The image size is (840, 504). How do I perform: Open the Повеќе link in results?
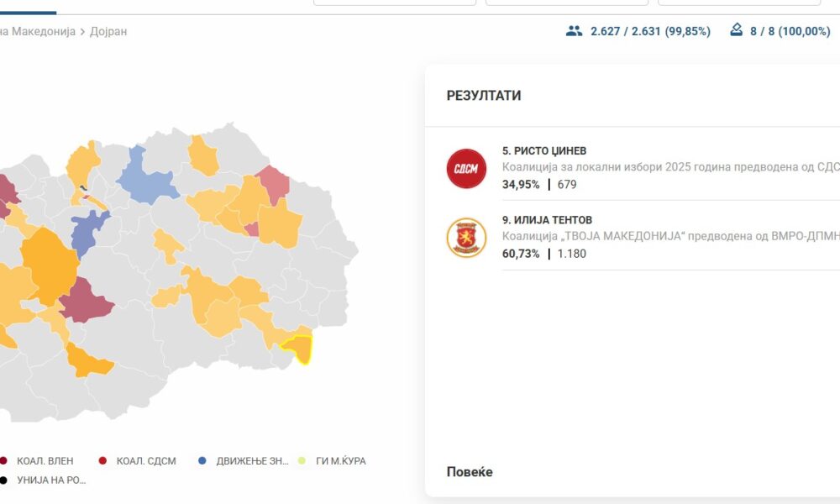click(470, 472)
